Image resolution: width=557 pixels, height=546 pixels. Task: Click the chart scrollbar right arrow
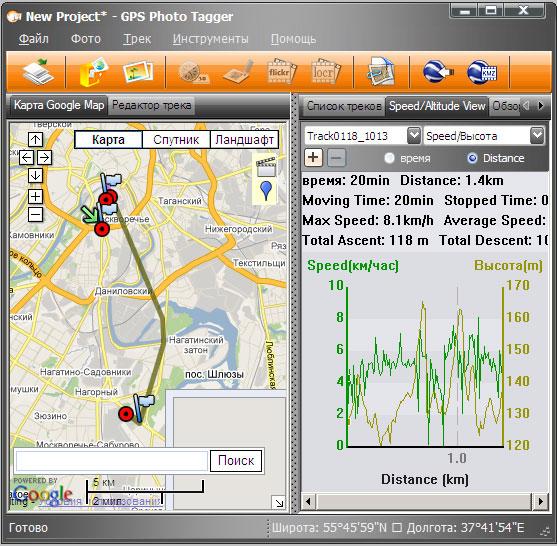(541, 502)
